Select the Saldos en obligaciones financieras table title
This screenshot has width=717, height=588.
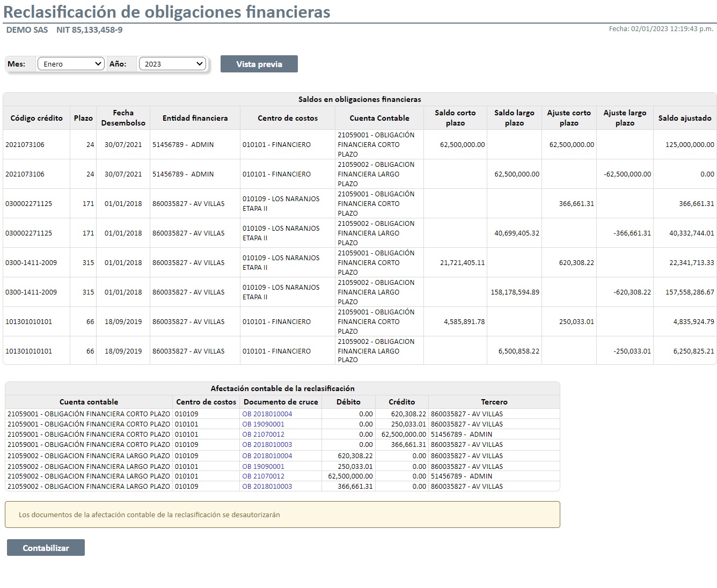point(360,99)
